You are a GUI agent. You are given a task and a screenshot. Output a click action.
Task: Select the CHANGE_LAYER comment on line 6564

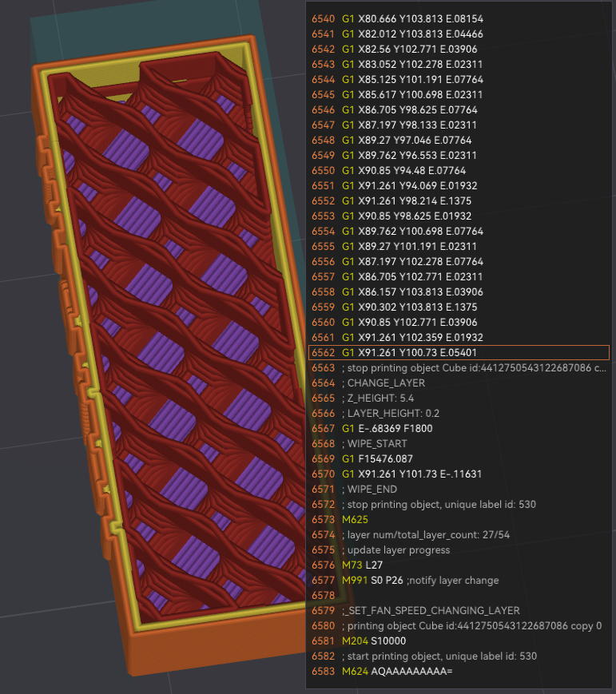point(387,383)
